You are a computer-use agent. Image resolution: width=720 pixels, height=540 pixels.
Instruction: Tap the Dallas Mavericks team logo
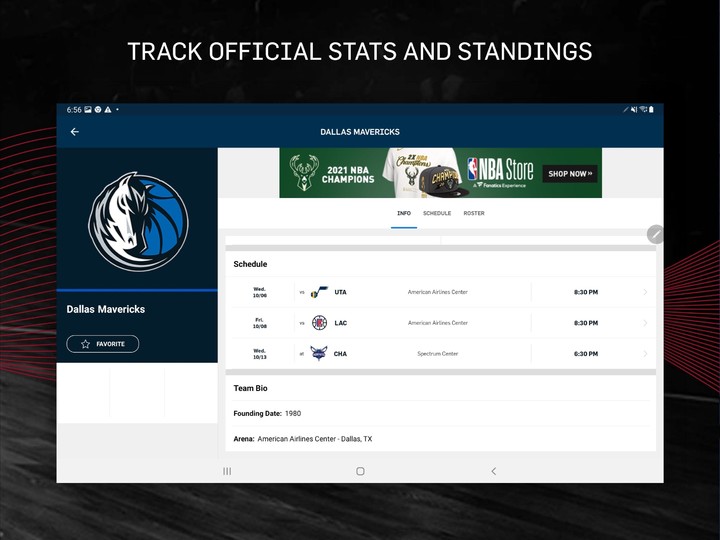point(138,222)
